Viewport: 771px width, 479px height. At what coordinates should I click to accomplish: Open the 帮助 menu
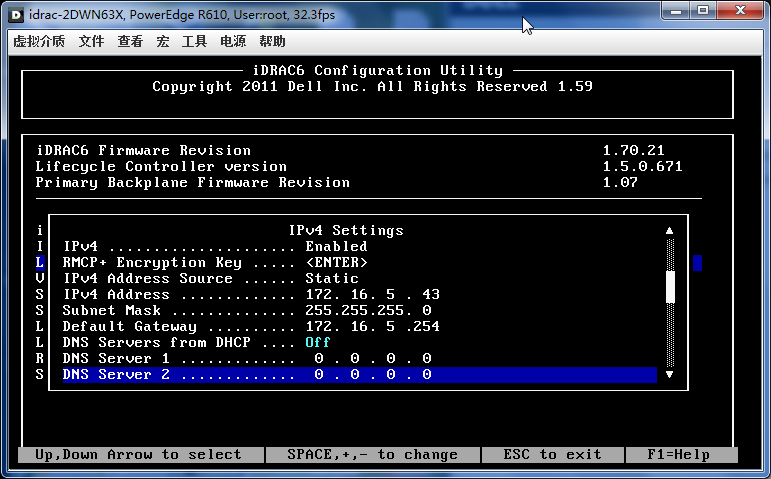(272, 41)
